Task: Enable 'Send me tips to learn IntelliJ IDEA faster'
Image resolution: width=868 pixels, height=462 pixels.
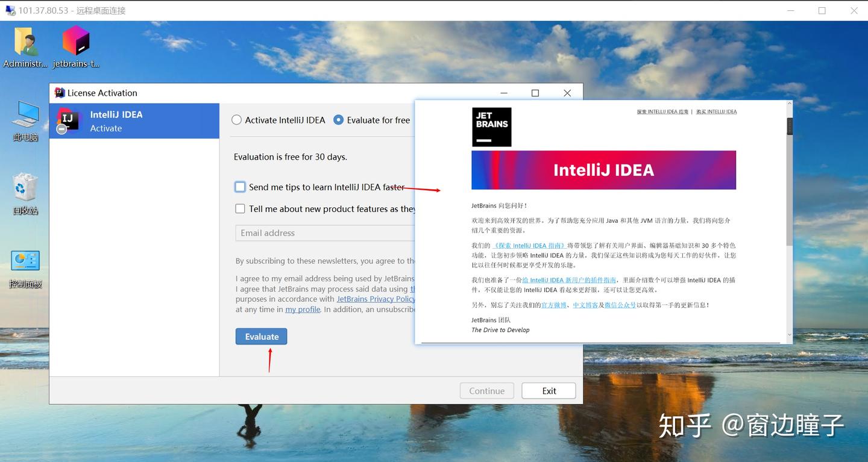Action: pyautogui.click(x=240, y=187)
